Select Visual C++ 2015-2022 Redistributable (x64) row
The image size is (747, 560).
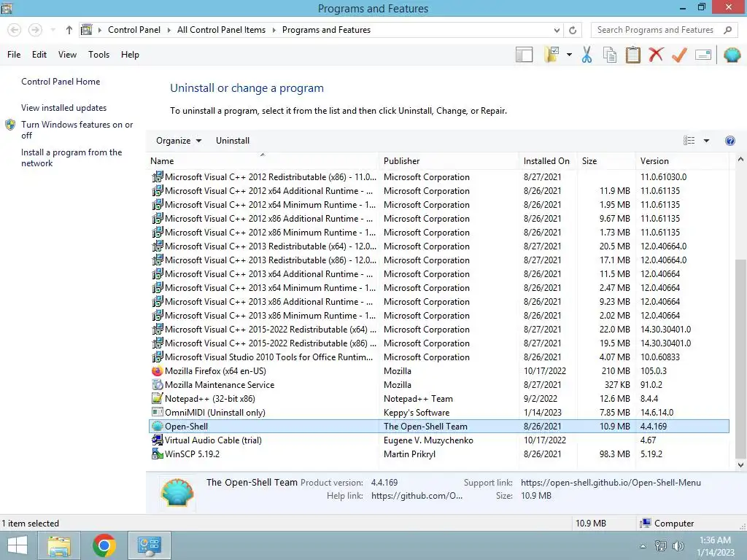(x=439, y=330)
